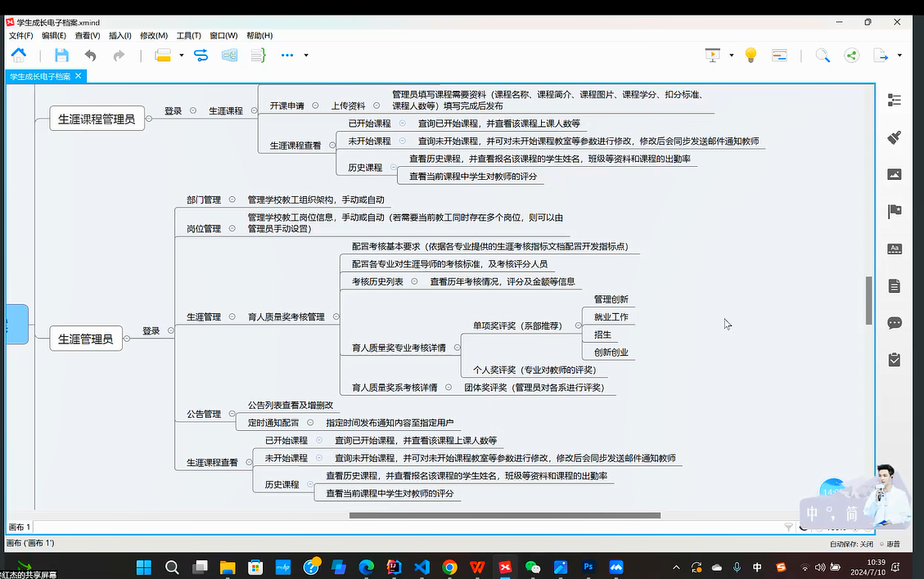Open the dropdown arrow beside the topic insert icon
Screen dimensions: 924x579
pos(182,56)
